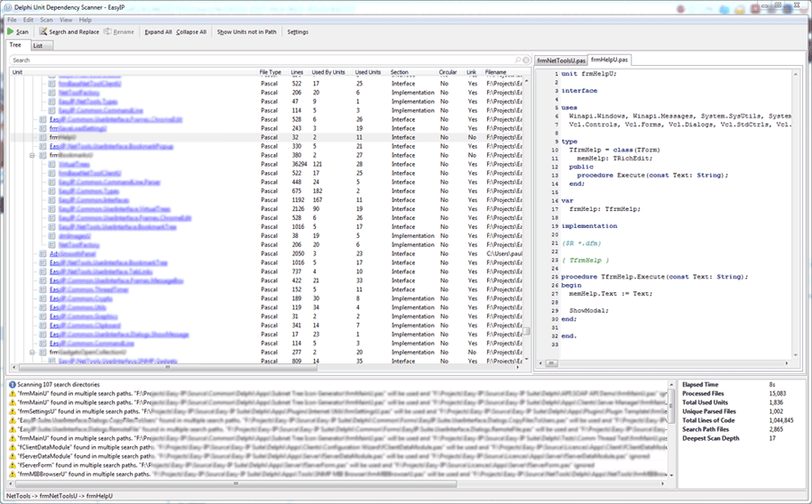Click the Rename toolbar icon
This screenshot has height=504, width=812.
pos(108,32)
